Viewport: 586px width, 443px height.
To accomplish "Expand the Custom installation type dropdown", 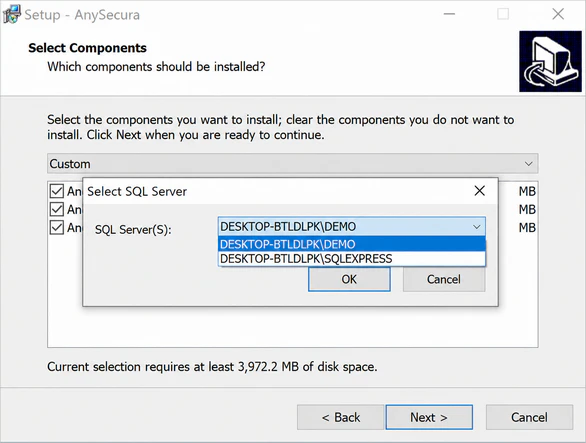I will [x=528, y=164].
